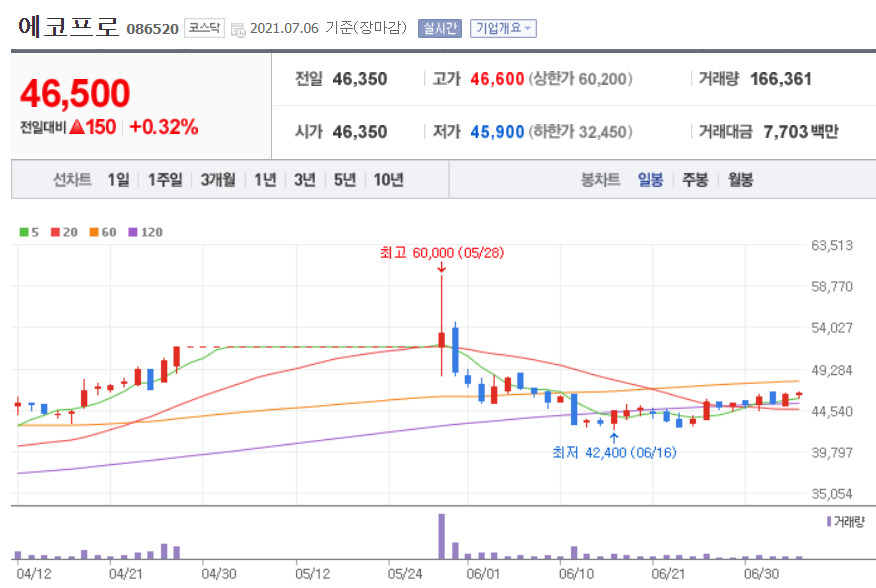The width and height of the screenshot is (876, 588).
Task: Click the 49,284 price axis label
Action: [832, 370]
